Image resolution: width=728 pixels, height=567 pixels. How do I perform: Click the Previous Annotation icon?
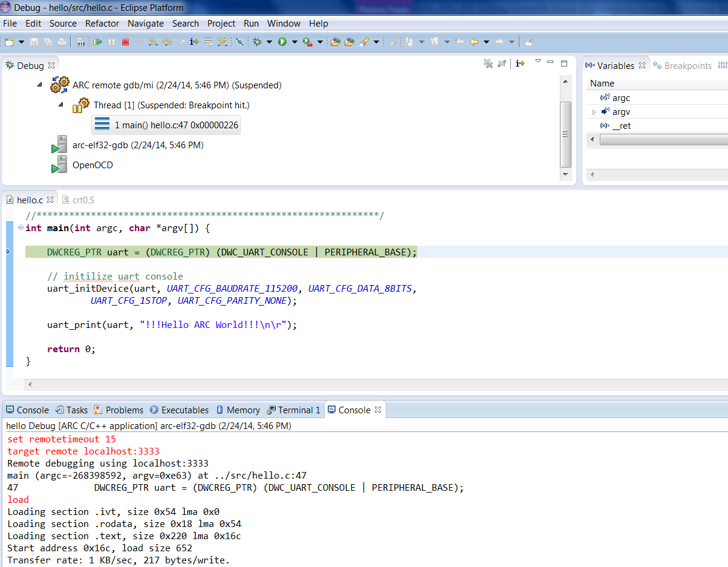pos(434,42)
